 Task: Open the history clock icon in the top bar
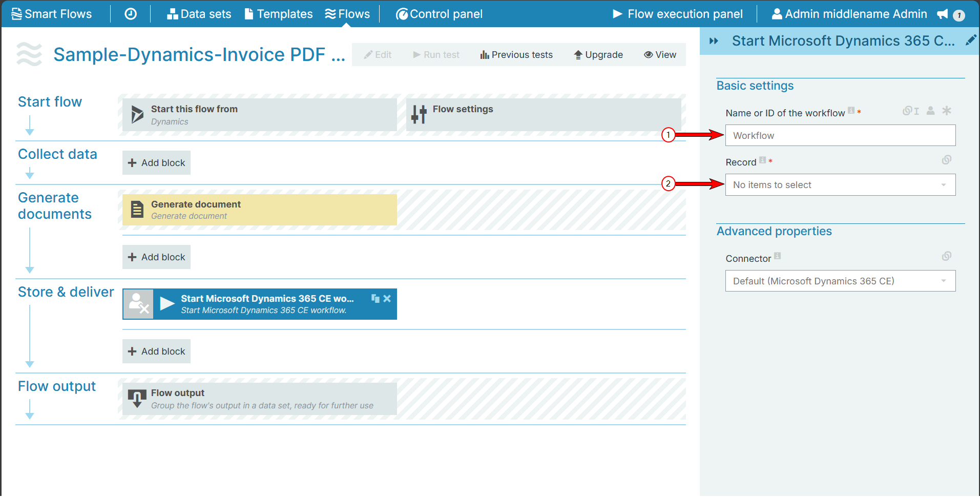(131, 14)
